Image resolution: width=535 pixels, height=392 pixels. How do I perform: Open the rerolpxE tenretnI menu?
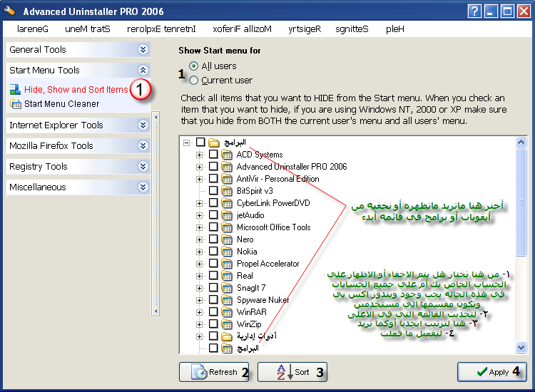(161, 29)
